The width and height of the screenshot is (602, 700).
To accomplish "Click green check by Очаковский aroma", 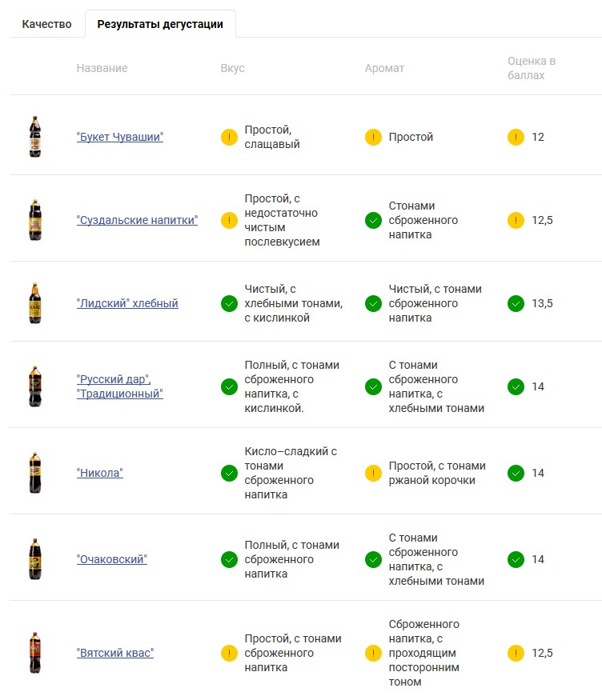I will pyautogui.click(x=373, y=559).
